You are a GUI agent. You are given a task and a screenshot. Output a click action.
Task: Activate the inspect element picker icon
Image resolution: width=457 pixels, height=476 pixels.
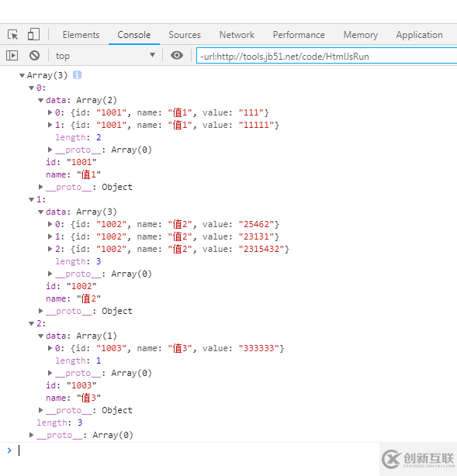pos(12,35)
